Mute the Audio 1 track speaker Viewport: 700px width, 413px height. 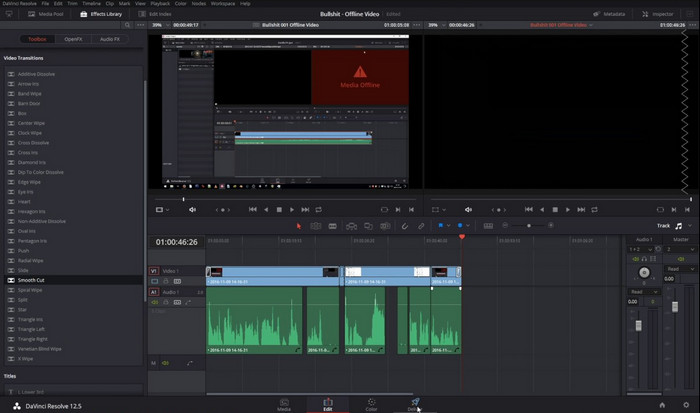tap(154, 302)
